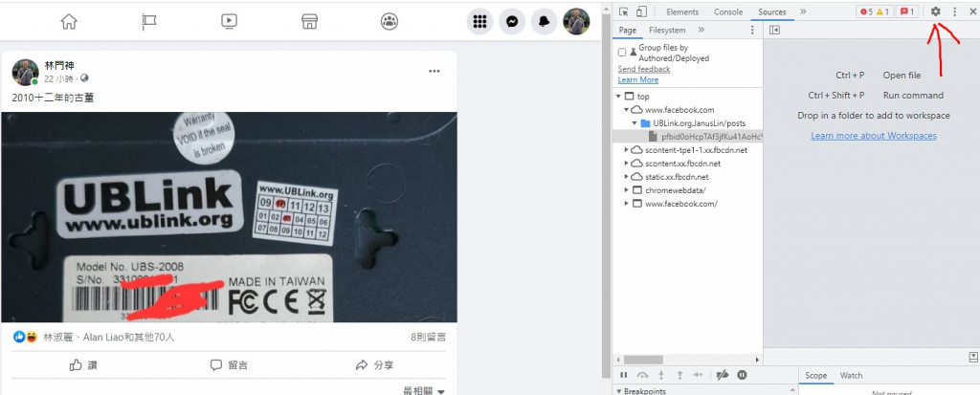Screen dimensions: 980x395
Task: Open account profile picture in top bar
Action: coord(576,22)
